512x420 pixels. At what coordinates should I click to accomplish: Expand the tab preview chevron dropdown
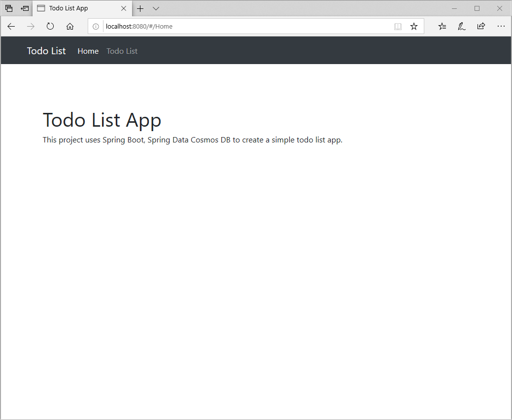(x=156, y=8)
